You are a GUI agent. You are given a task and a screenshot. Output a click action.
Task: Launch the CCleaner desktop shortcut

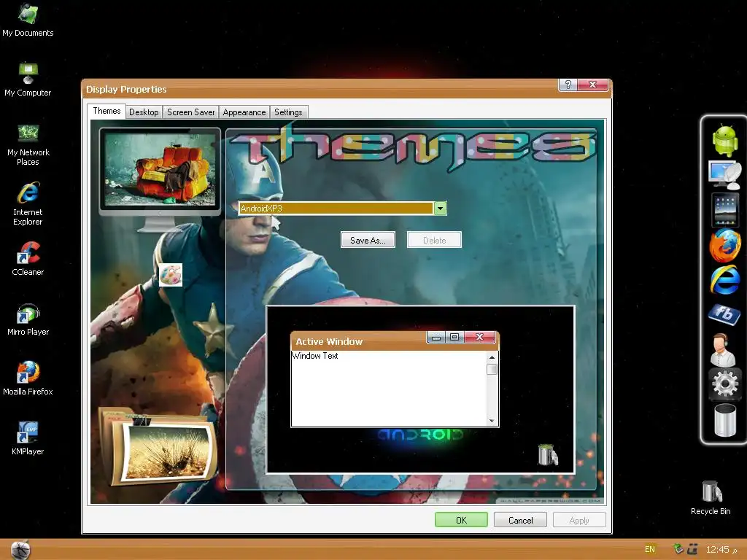[x=28, y=259]
